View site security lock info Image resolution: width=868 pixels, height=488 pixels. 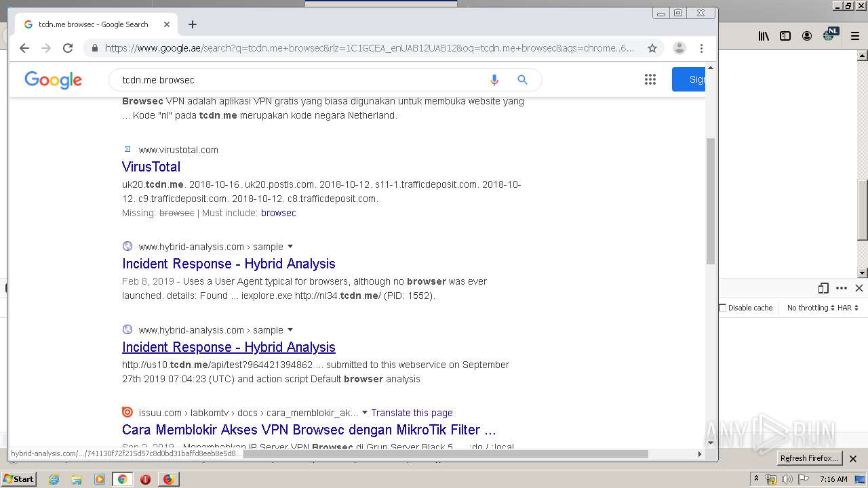94,48
